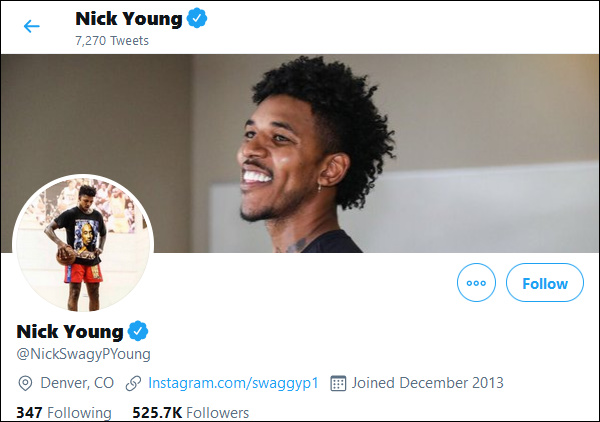View the 525.7K Followers list
This screenshot has height=422, width=600.
point(190,412)
